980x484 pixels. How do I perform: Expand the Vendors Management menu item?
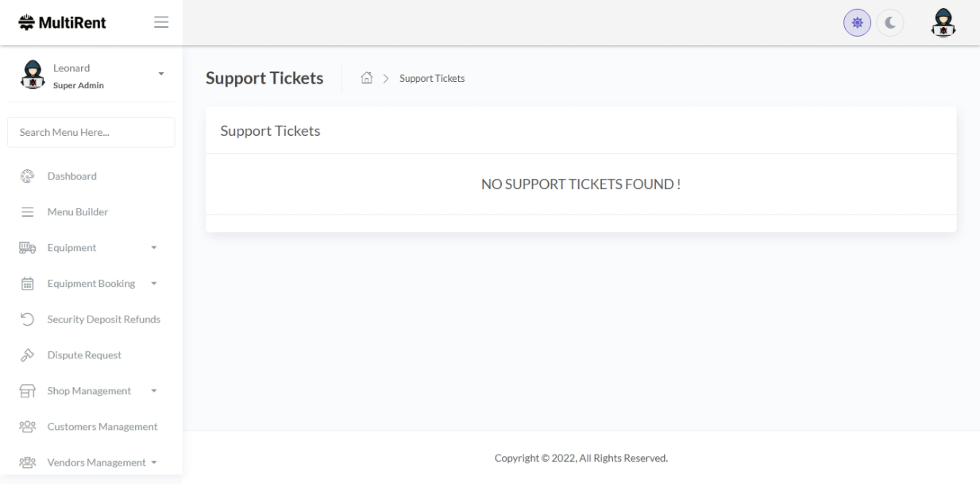(96, 463)
